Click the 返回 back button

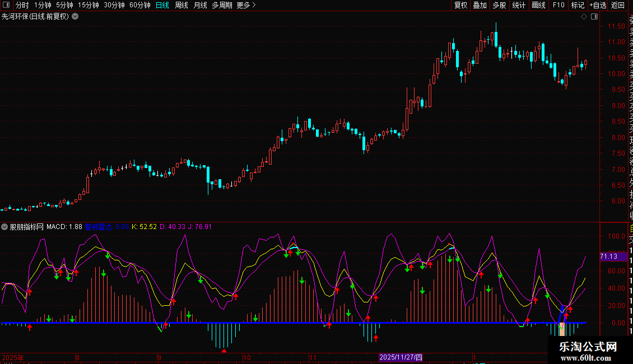coord(618,5)
